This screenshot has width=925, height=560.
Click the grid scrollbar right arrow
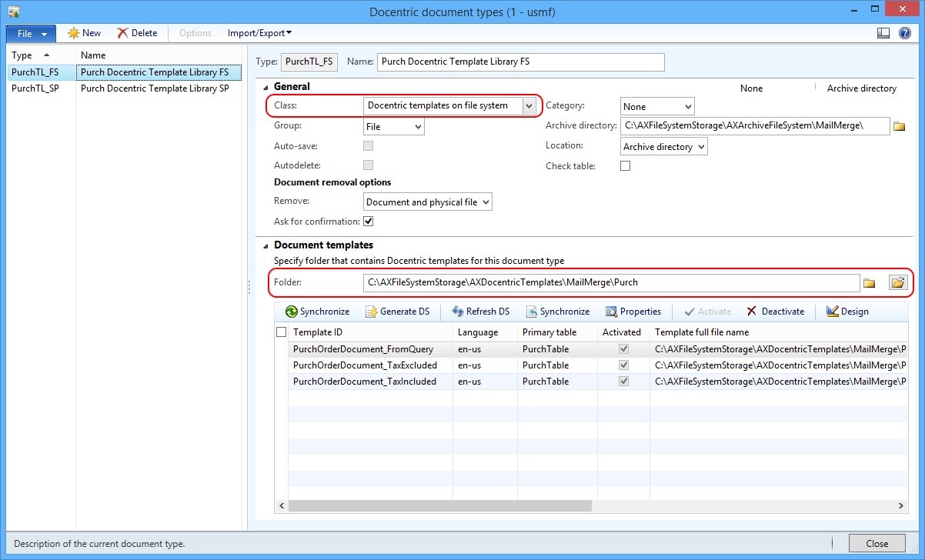(901, 505)
